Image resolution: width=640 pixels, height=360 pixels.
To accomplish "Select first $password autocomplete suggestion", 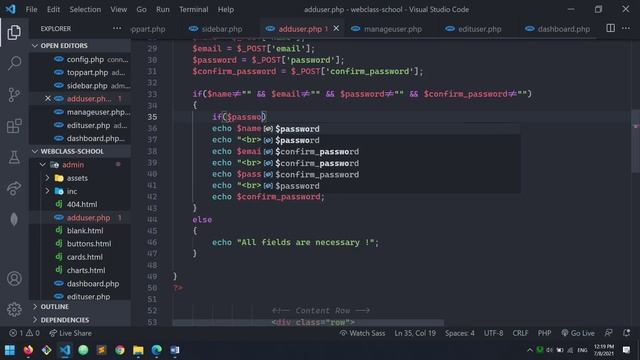I will click(391, 129).
